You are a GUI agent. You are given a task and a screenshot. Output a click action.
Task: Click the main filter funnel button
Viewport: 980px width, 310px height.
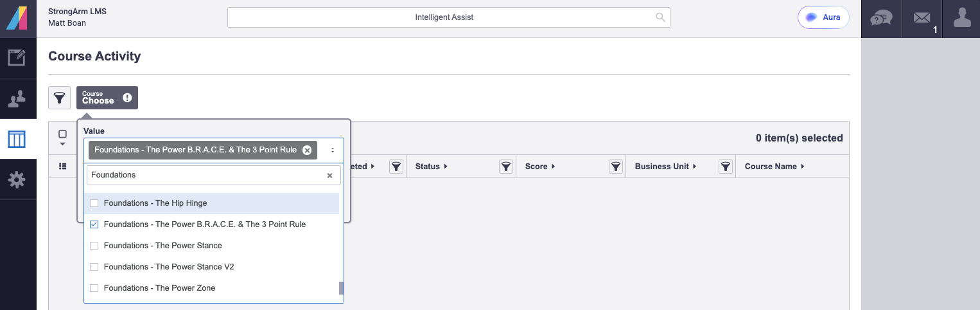click(59, 98)
